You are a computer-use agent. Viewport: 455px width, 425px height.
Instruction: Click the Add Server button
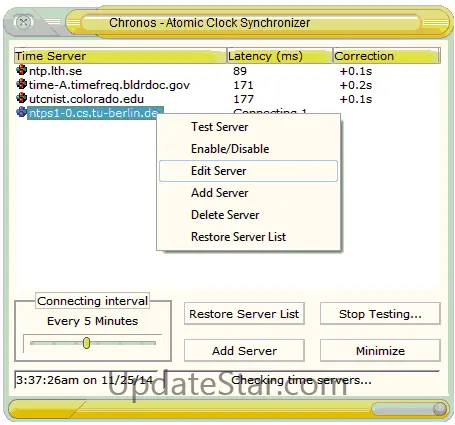point(244,351)
